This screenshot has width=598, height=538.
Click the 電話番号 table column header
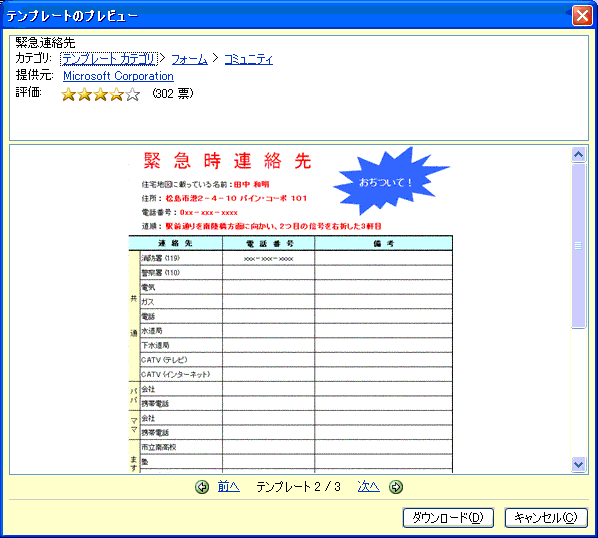(x=269, y=243)
